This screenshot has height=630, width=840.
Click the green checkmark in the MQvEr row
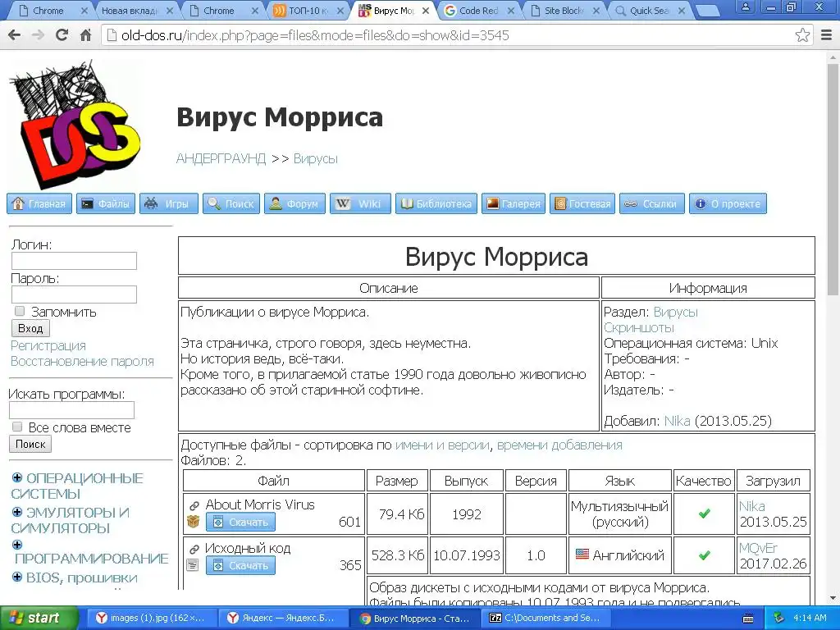pos(705,555)
